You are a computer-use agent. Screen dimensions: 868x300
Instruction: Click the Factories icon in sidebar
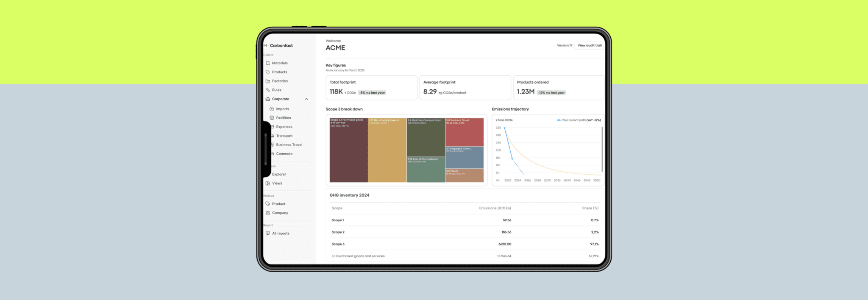coord(268,81)
